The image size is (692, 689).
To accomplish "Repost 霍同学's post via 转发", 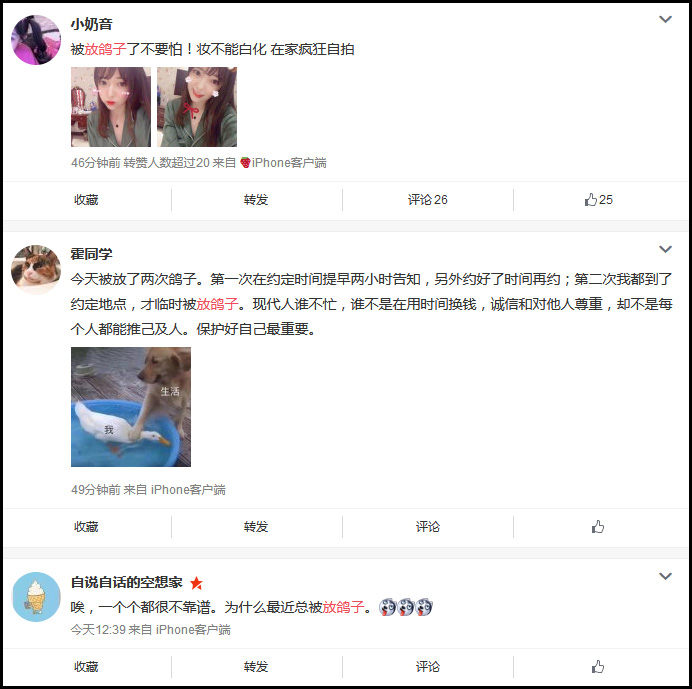I will 256,527.
